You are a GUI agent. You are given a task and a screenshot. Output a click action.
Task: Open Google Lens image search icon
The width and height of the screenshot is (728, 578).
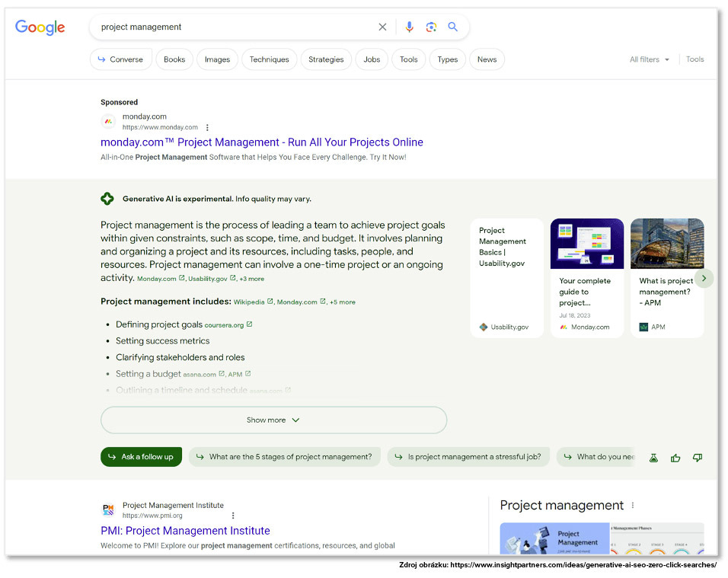pyautogui.click(x=431, y=27)
